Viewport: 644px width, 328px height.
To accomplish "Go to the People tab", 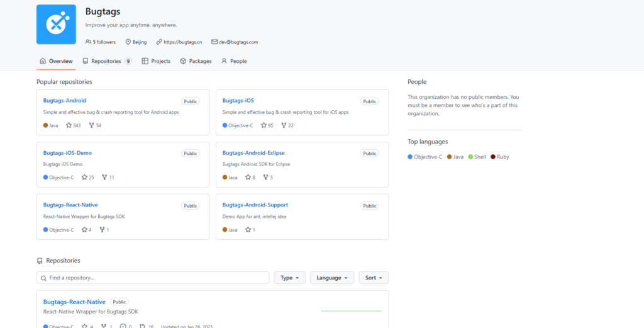I will click(233, 61).
